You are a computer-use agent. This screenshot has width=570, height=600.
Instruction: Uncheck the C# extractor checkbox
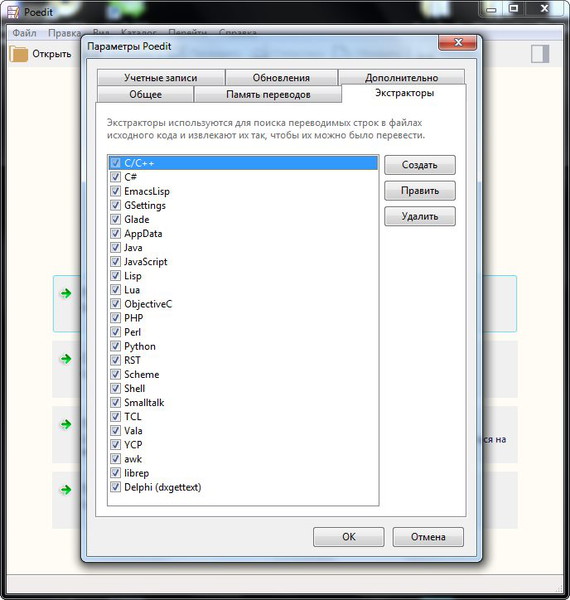point(115,177)
